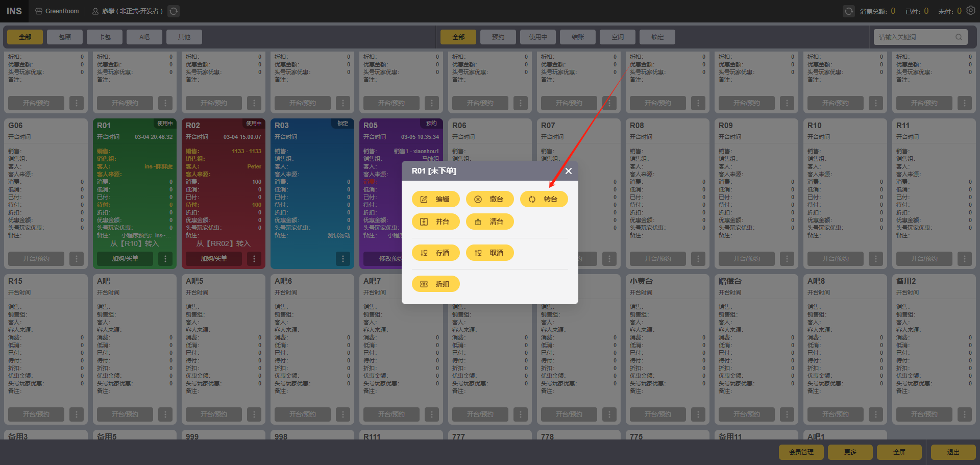Click 折扣 (discount) button

(x=435, y=284)
